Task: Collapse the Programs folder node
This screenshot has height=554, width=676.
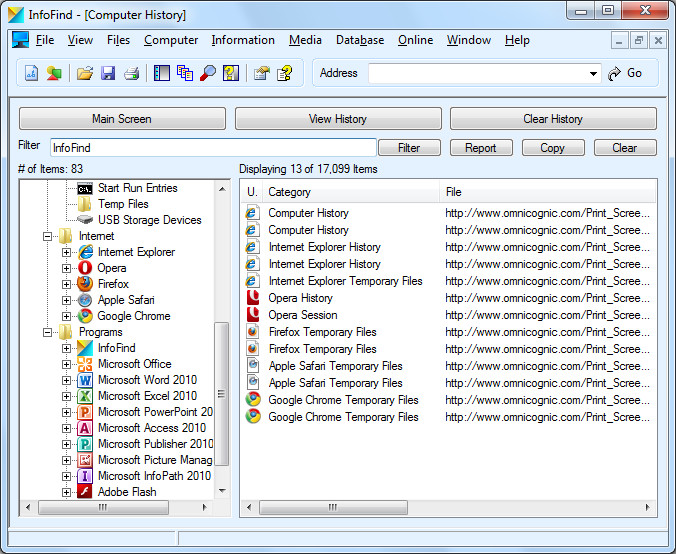Action: pos(47,332)
